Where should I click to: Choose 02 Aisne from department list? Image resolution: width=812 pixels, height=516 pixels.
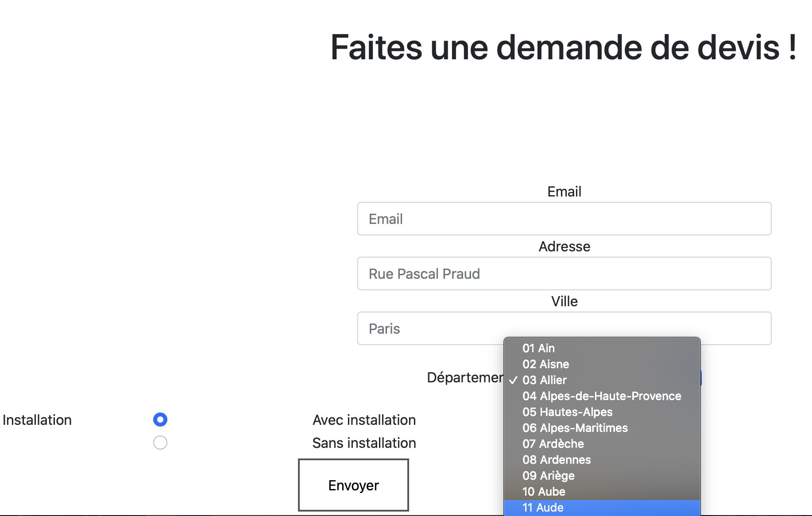(x=545, y=364)
